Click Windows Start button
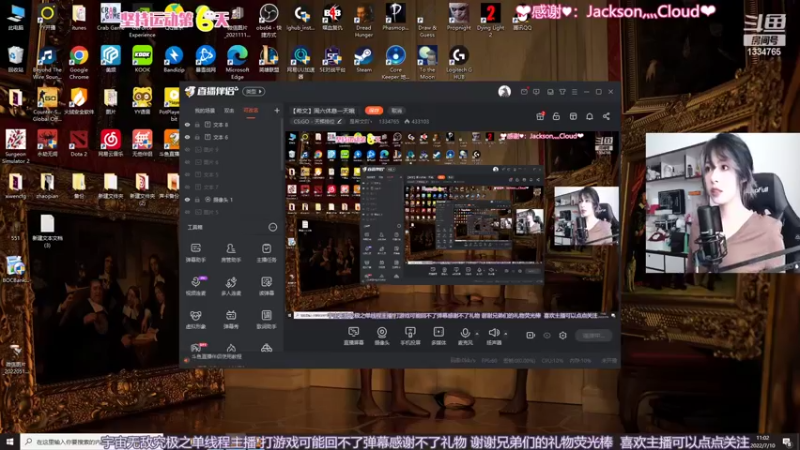The image size is (800, 450). pos(10,442)
